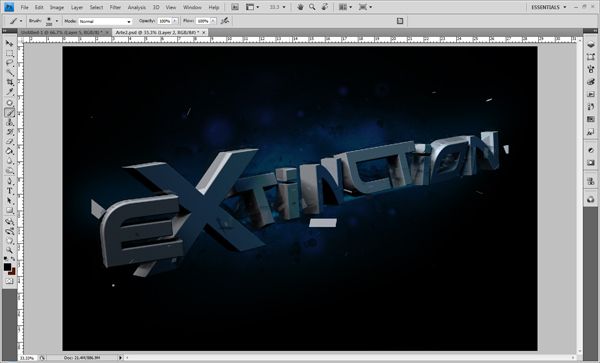Select the Horizontal Type tool
Viewport: 600px width, 363px height.
(9, 191)
